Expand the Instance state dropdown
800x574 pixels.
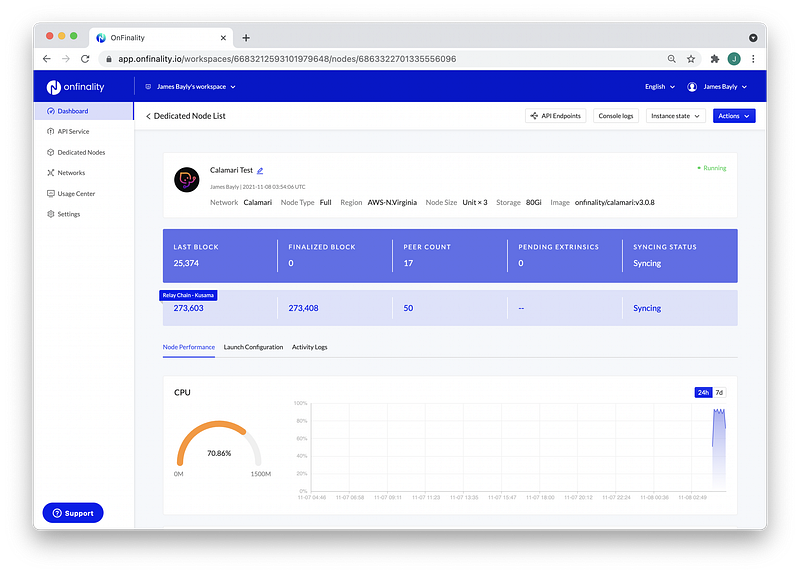(x=676, y=116)
